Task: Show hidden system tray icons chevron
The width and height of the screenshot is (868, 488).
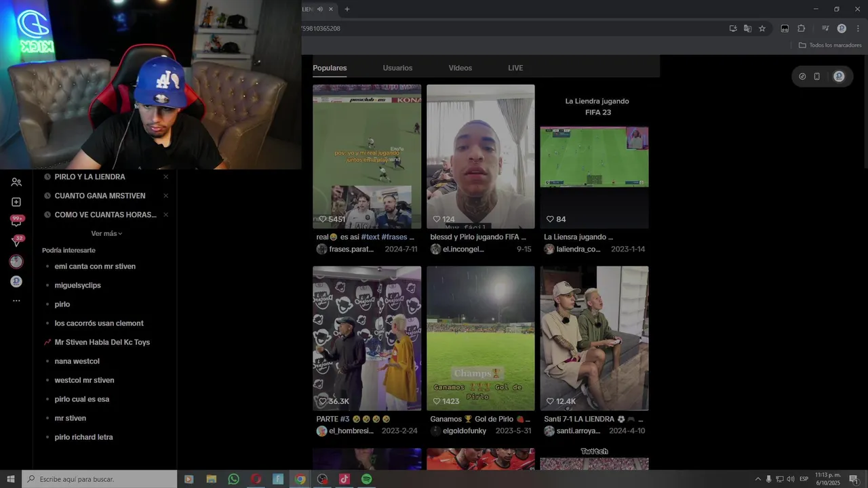Action: pos(758,479)
